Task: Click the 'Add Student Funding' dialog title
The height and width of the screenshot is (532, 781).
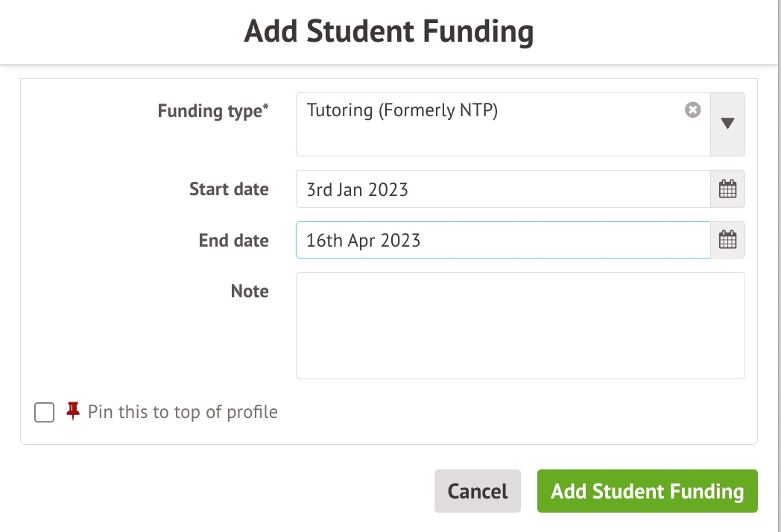Action: (389, 32)
